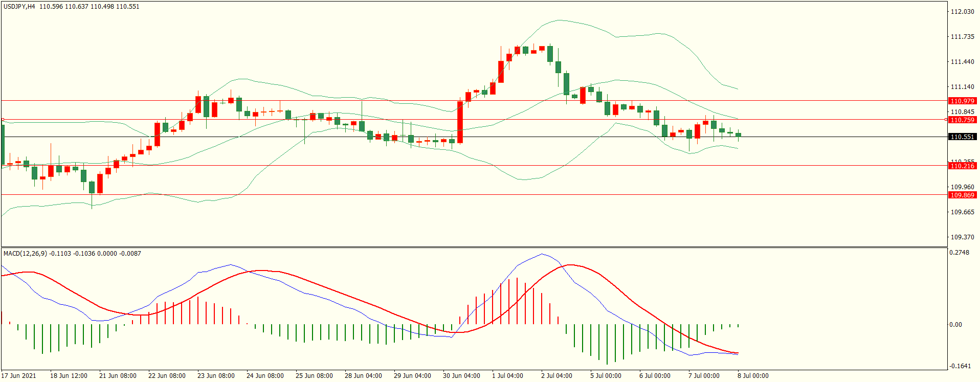Click the 2 Jul 04:00 time label
Viewport: 980px width, 382px height.
[556, 376]
